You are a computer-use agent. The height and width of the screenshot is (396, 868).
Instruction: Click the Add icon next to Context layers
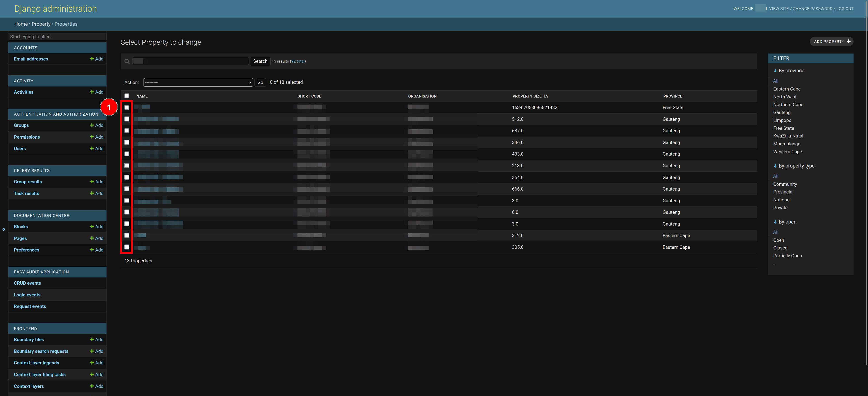point(92,386)
